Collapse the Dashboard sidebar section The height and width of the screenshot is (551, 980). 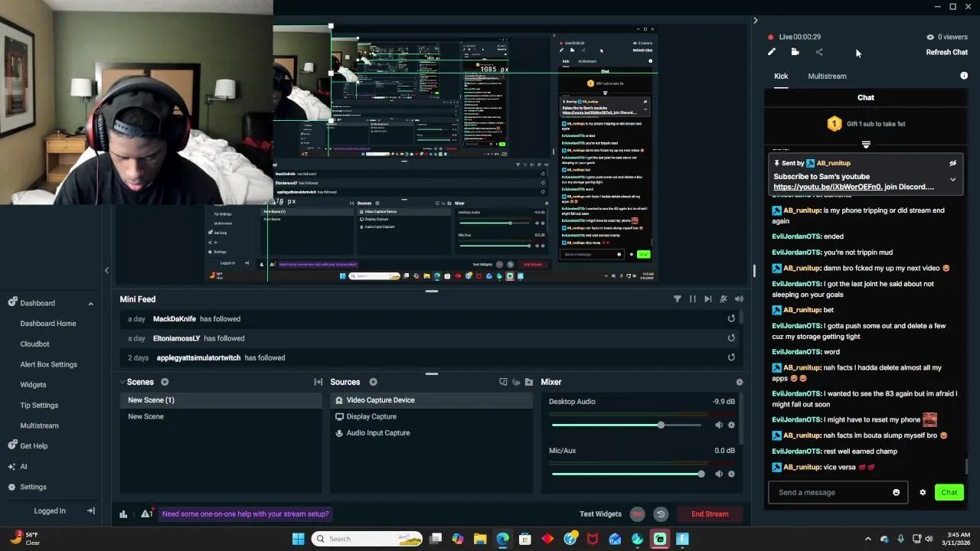point(90,304)
